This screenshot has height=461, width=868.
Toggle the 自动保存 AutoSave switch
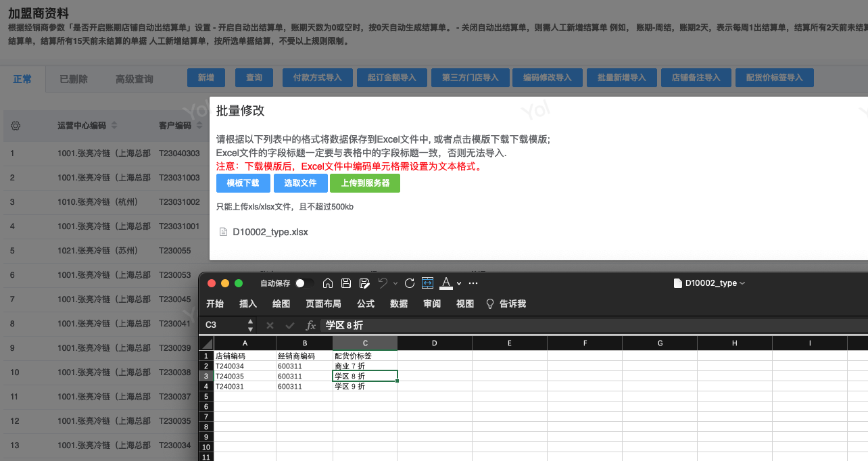point(304,283)
